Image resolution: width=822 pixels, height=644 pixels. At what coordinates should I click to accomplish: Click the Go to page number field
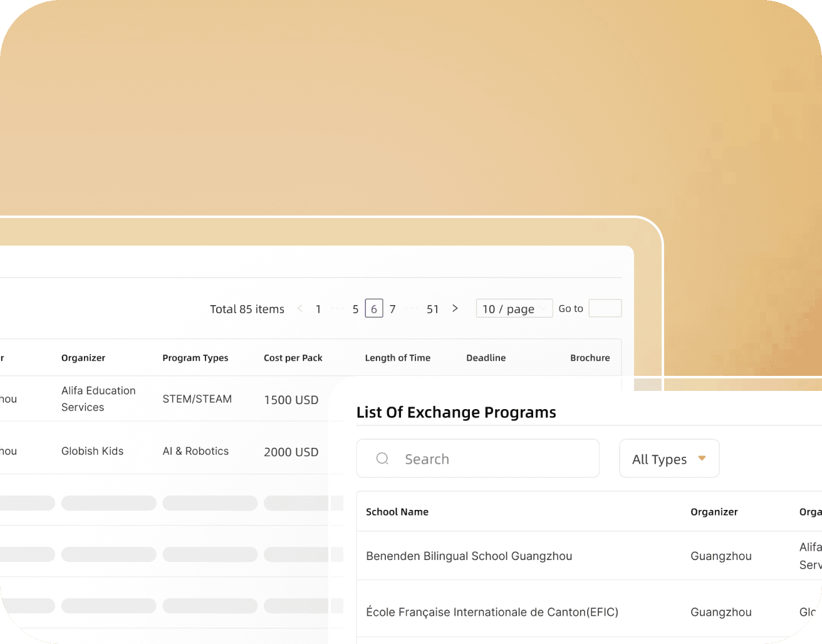(605, 308)
